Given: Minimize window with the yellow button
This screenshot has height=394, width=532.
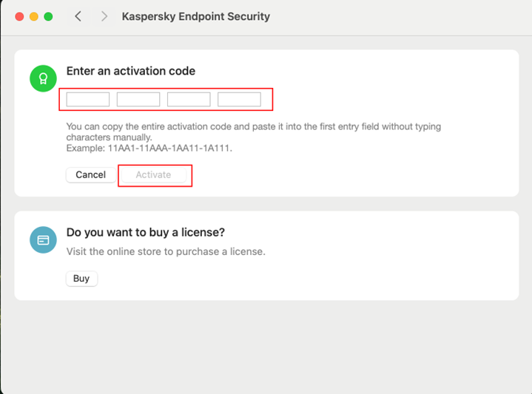Looking at the screenshot, I should (x=34, y=16).
